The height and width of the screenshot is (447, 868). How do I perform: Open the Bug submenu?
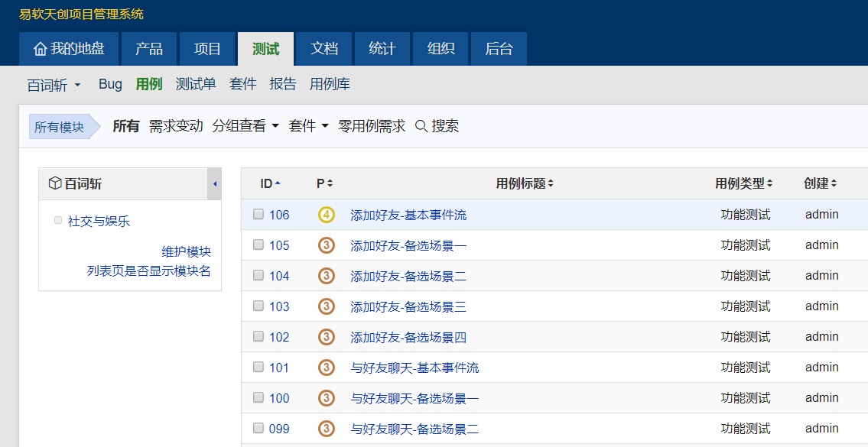coord(110,84)
